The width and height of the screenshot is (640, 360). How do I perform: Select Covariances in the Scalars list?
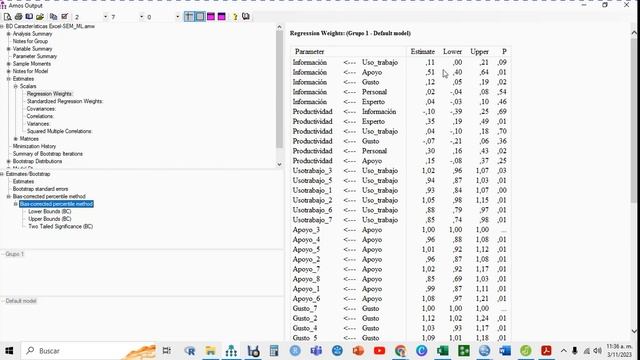[41, 109]
